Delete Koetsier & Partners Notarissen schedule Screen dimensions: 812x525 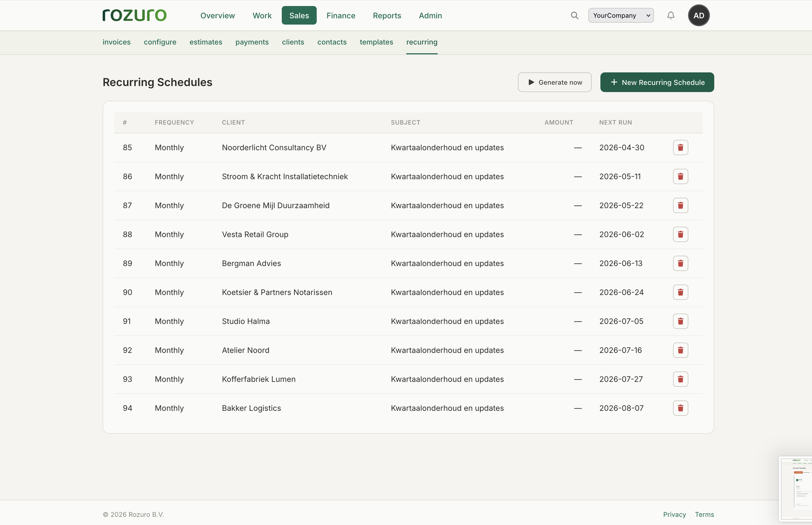[680, 293]
